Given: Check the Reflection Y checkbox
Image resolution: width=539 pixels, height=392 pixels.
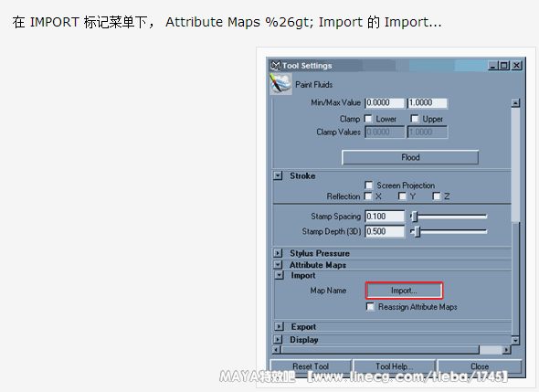Looking at the screenshot, I should coord(402,196).
